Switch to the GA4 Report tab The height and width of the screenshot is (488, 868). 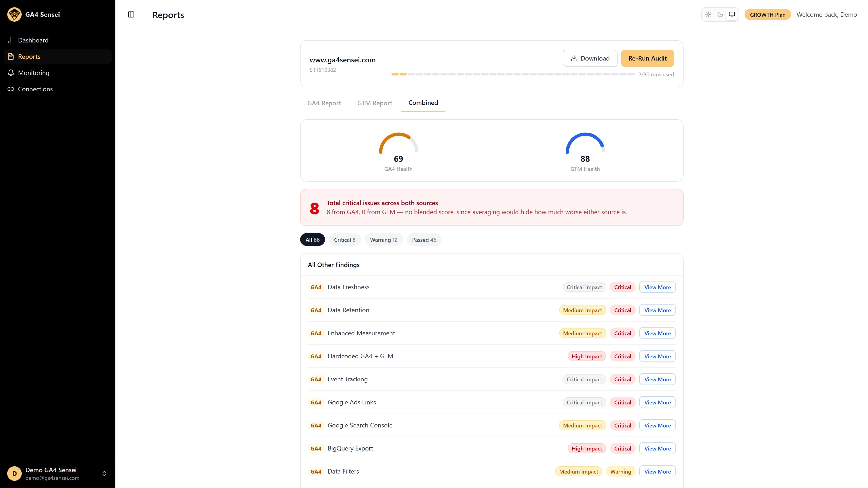324,103
